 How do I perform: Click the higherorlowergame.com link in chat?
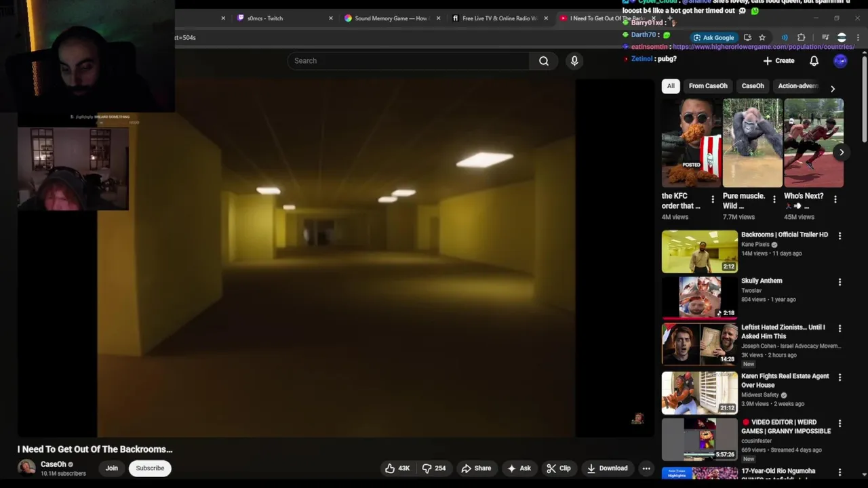[764, 47]
